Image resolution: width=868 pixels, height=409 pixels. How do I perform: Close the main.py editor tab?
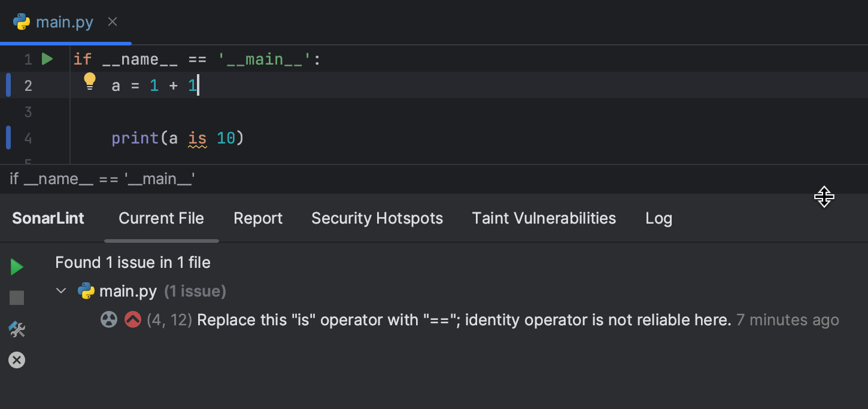point(113,22)
